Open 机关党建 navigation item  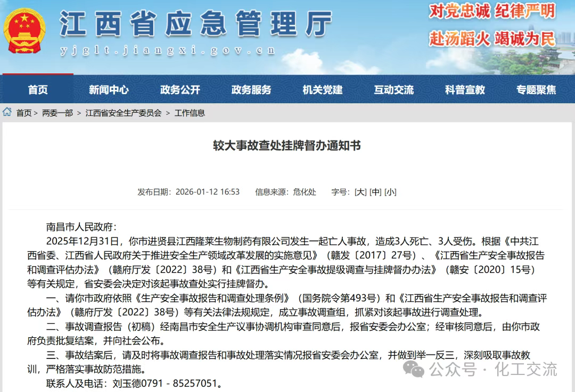pos(323,90)
